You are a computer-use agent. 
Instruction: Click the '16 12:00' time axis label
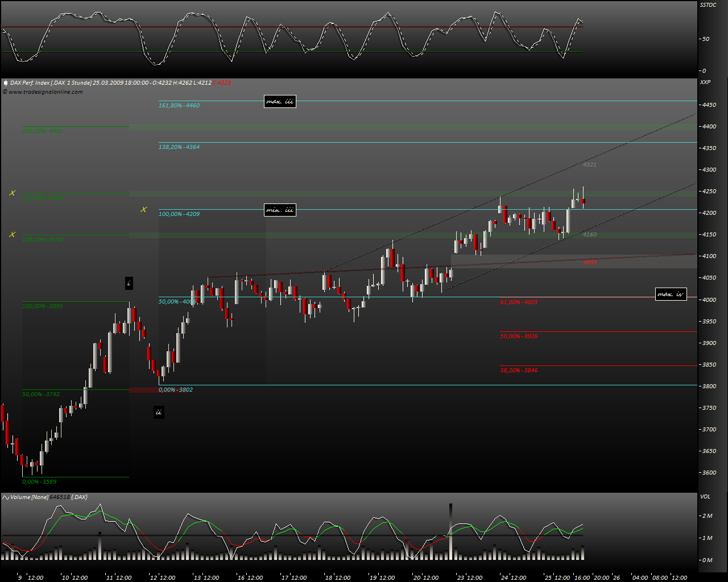click(x=250, y=577)
